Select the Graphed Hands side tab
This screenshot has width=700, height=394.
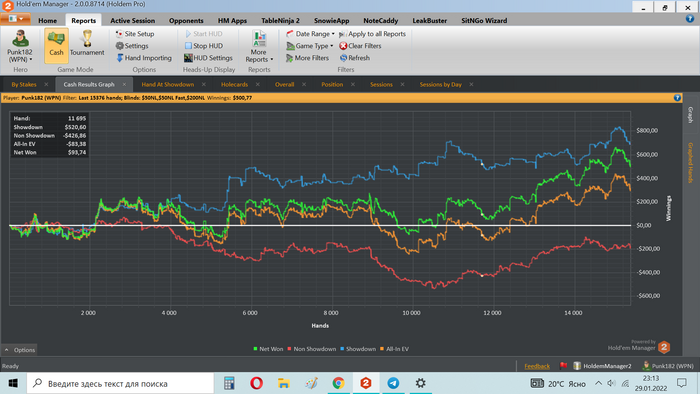tap(690, 162)
